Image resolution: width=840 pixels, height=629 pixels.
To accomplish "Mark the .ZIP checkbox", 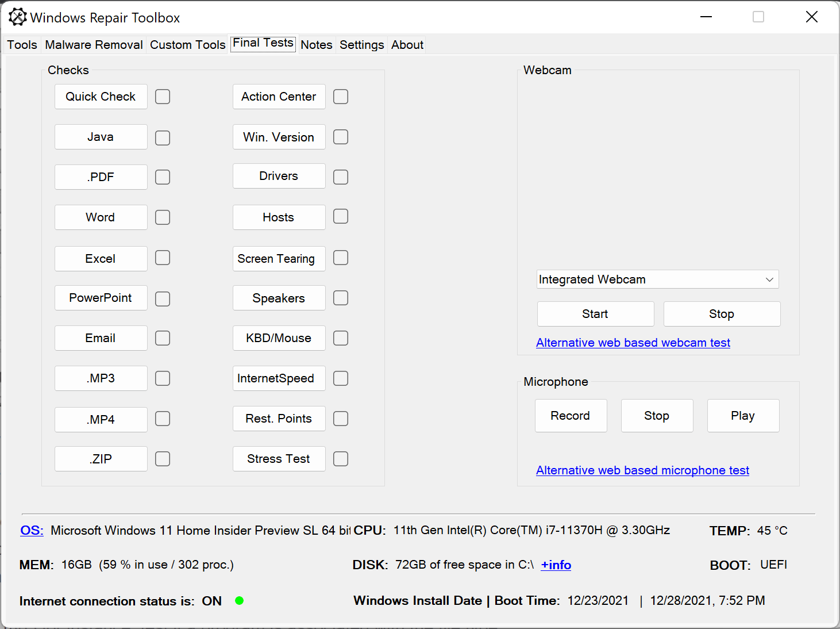I will tap(163, 459).
